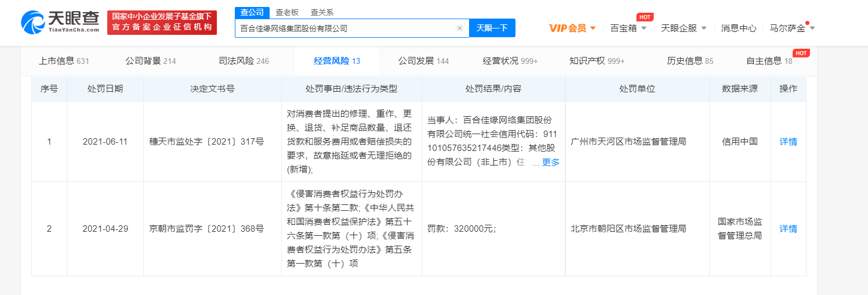Open 详情 for the 2021-06-11 penalty
868x295 pixels.
click(788, 142)
